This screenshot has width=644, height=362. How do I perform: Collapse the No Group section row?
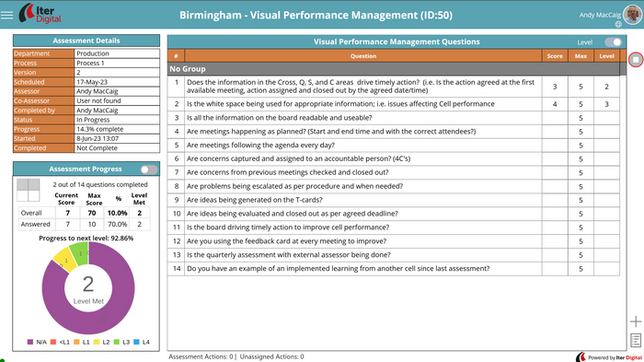pyautogui.click(x=394, y=69)
